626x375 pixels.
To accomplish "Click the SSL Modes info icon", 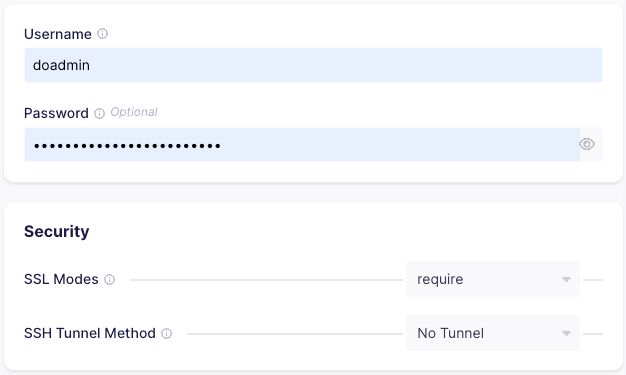I will click(109, 280).
